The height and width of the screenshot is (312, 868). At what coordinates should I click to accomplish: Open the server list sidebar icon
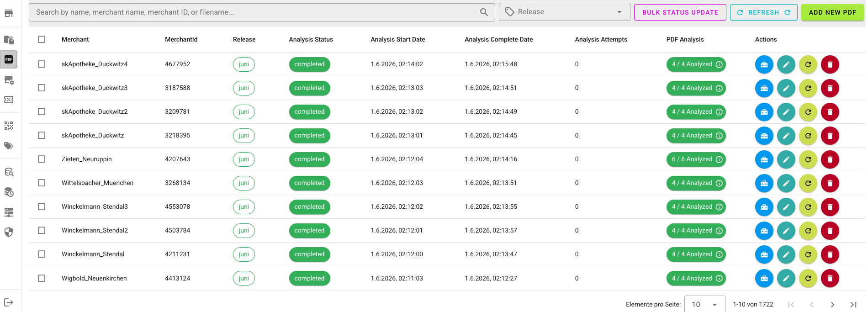point(9,212)
